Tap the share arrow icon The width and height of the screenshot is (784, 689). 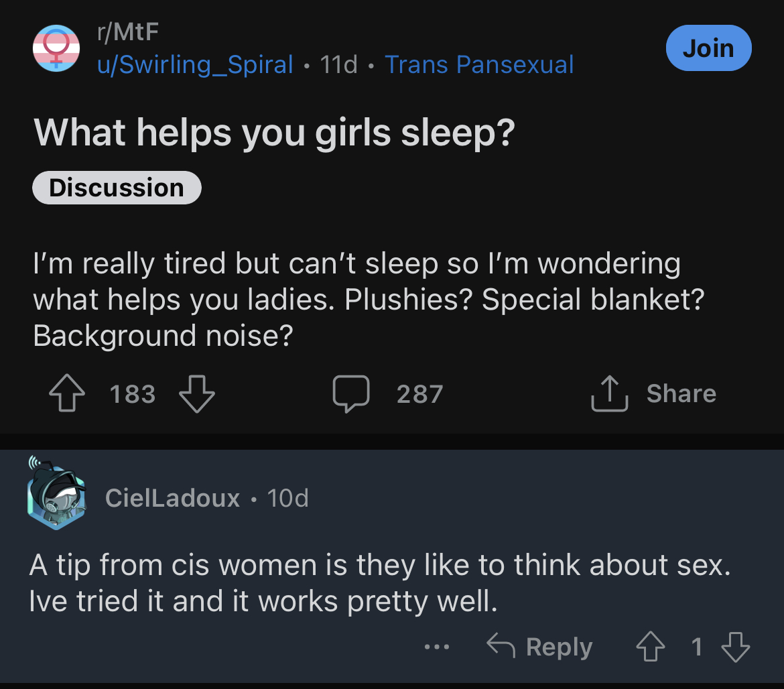coord(609,393)
